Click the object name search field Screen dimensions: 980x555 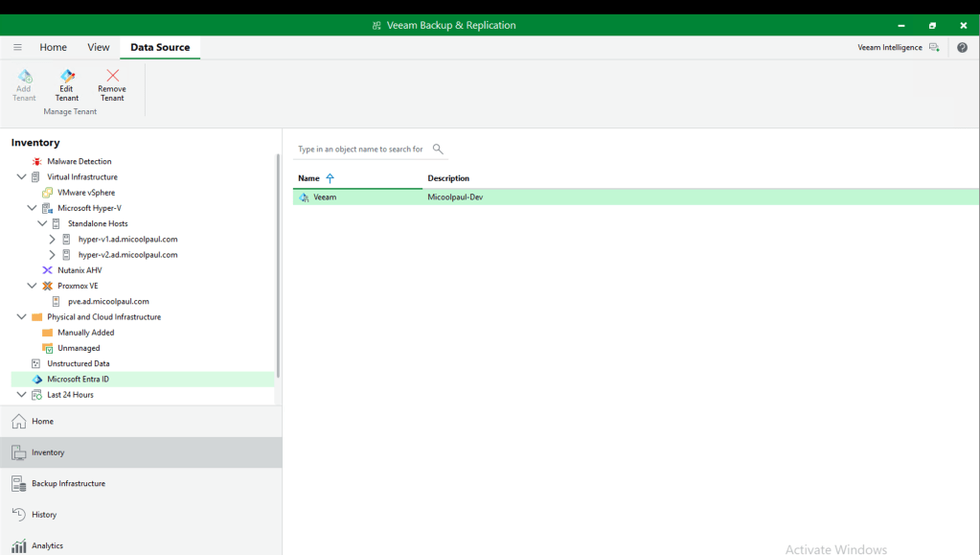tap(361, 149)
